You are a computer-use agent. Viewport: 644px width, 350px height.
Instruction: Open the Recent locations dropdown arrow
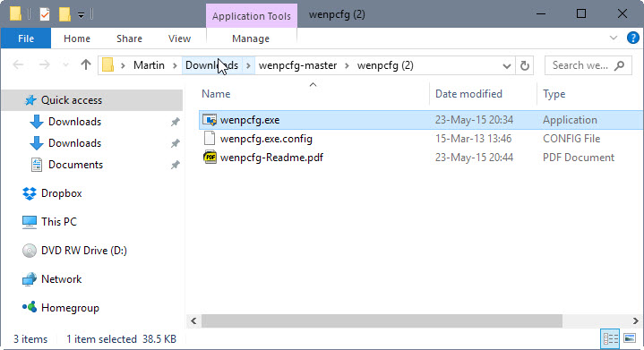(x=65, y=64)
